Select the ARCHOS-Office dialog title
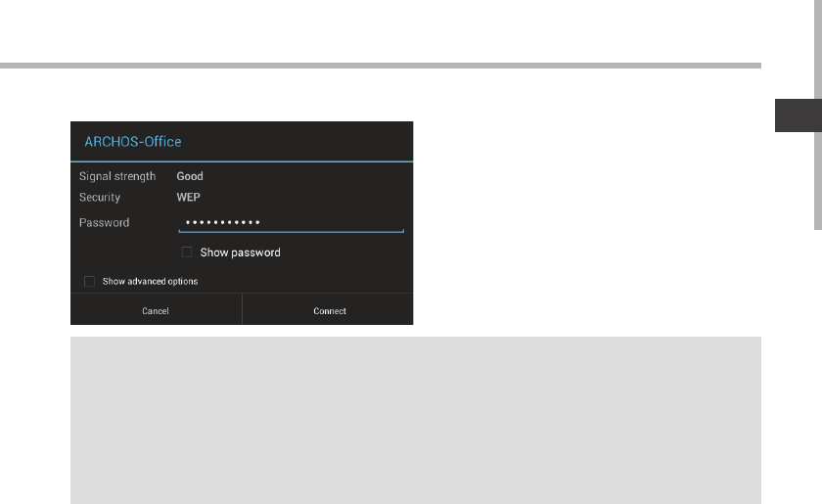The width and height of the screenshot is (822, 504). [133, 142]
